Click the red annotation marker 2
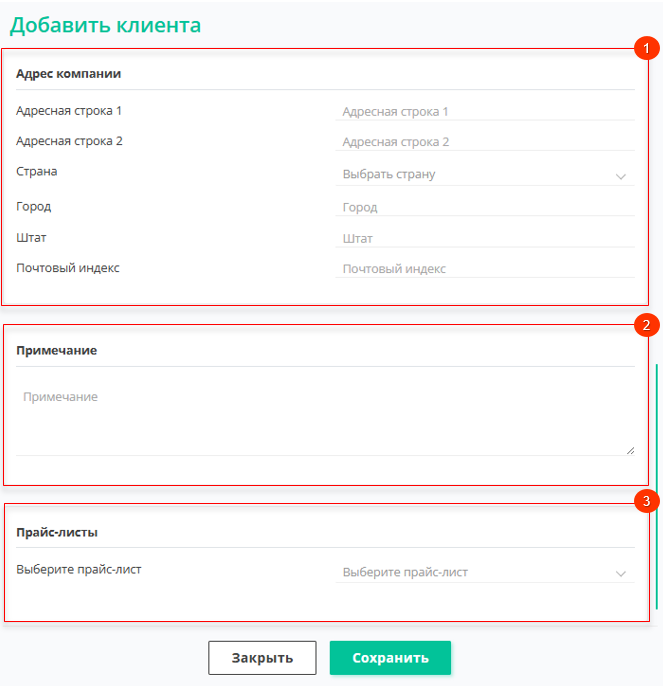Viewport: 663px width, 686px height. 647,325
